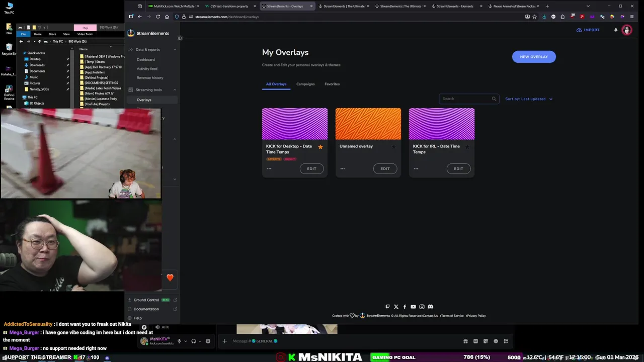Viewport: 644px width, 362px height.
Task: Click the browser back arrow
Action: 140,17
